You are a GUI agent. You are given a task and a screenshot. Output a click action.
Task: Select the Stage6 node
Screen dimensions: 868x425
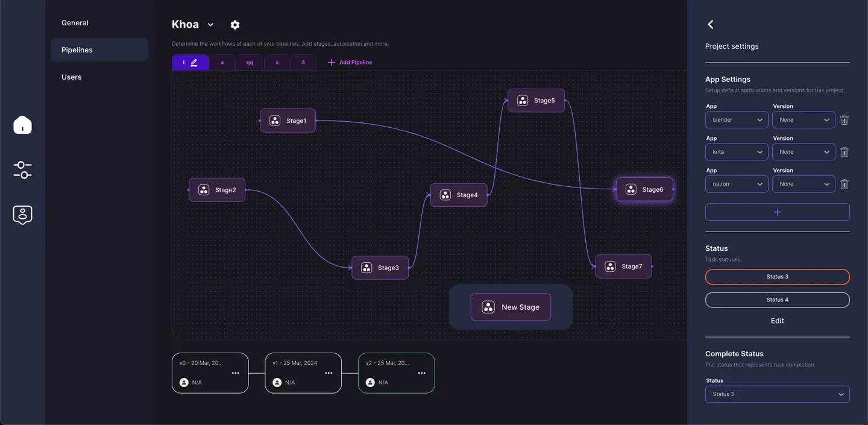coord(644,189)
